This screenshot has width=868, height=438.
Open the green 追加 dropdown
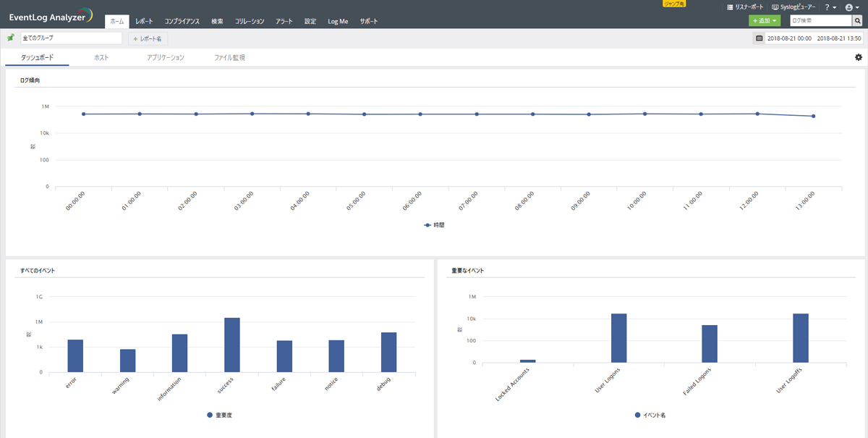(765, 21)
